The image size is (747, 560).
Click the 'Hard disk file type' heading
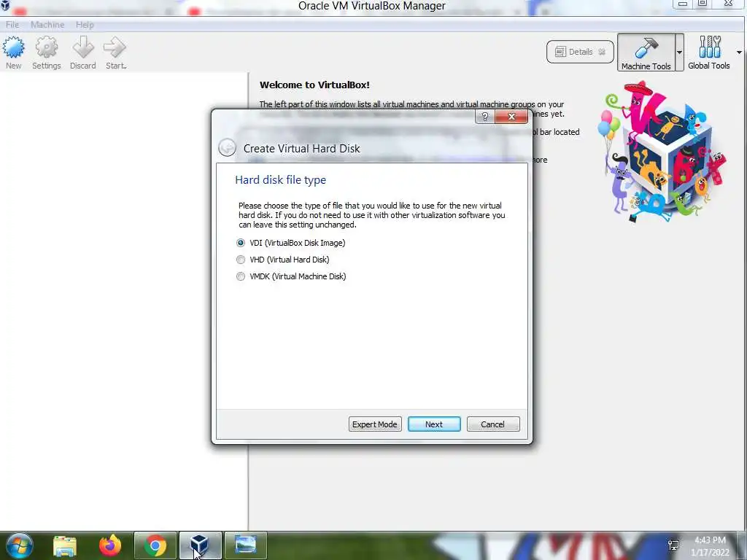pyautogui.click(x=281, y=180)
